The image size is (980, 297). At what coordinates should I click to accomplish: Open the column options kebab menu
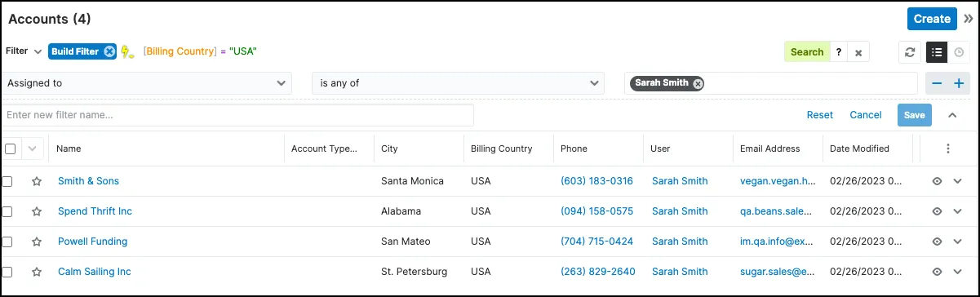pyautogui.click(x=947, y=148)
